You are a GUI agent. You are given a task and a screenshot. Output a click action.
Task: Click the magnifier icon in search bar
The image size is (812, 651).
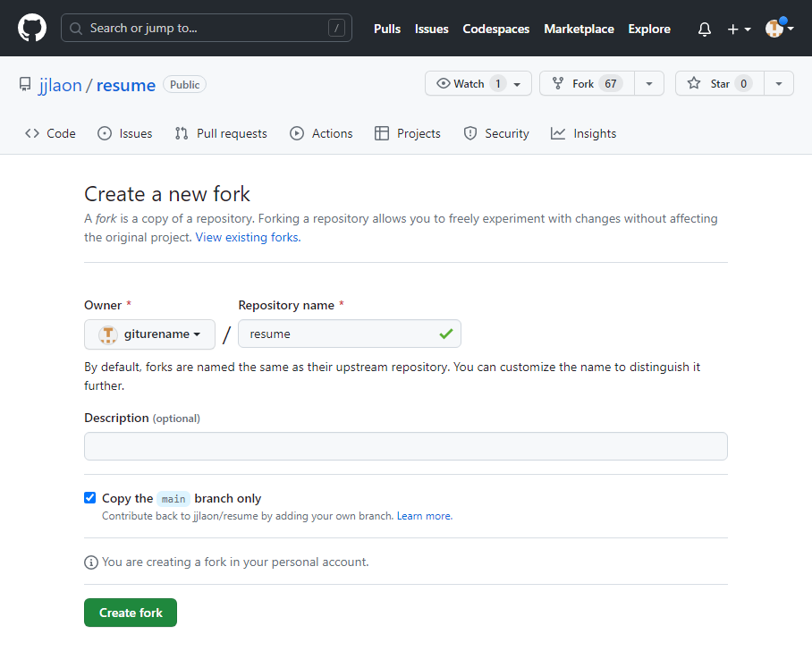[76, 29]
